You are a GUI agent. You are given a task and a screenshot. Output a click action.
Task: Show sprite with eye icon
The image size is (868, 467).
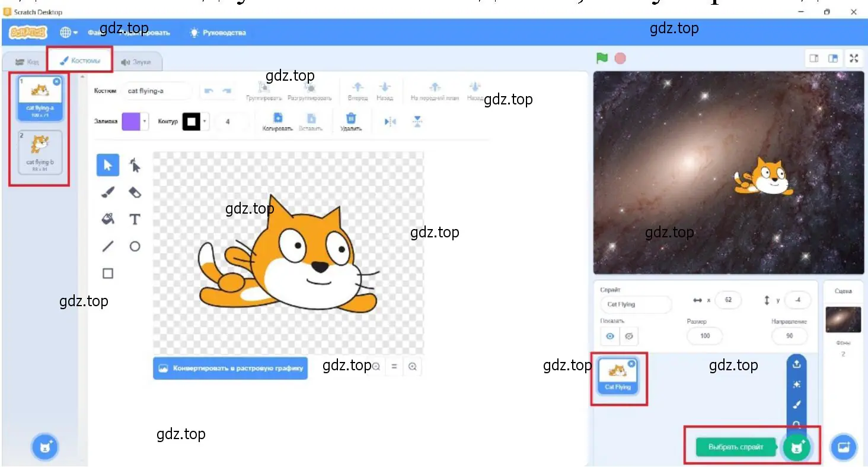click(609, 336)
